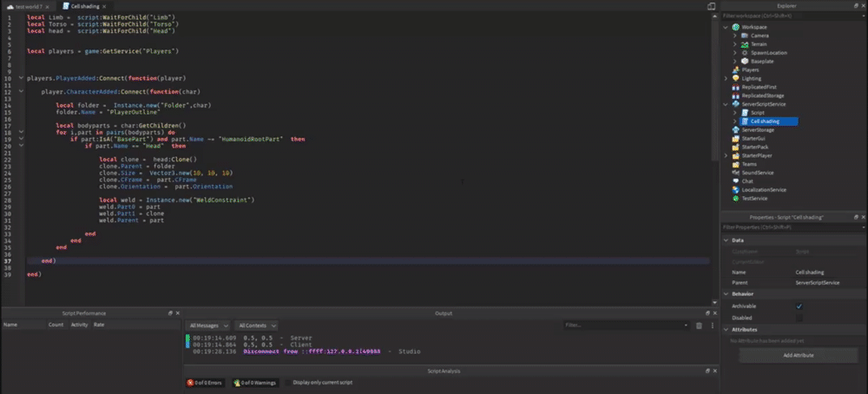Fold the PlayerAdded function at line 10
The image size is (868, 394).
pos(21,78)
